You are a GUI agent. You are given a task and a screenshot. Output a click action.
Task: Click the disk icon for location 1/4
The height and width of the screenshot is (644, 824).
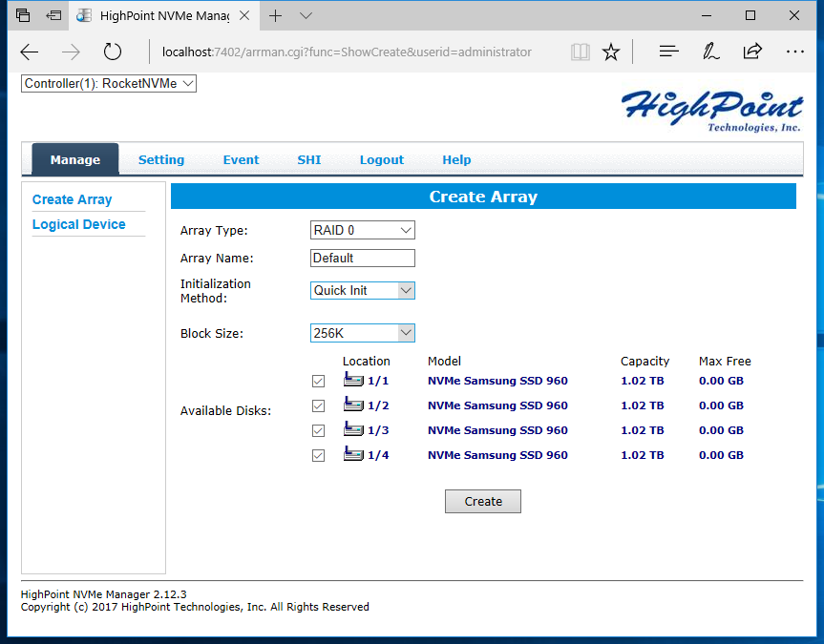[353, 453]
